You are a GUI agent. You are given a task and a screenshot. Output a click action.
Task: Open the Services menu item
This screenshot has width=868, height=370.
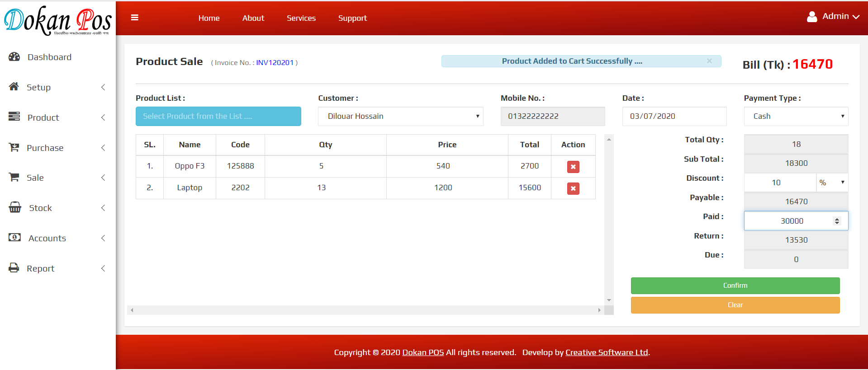[x=301, y=18]
